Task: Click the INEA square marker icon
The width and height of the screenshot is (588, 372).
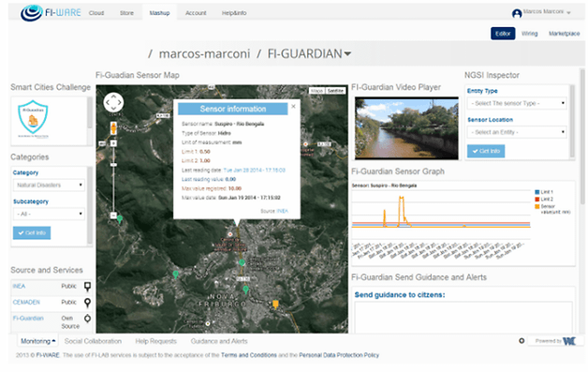Action: pos(87,287)
